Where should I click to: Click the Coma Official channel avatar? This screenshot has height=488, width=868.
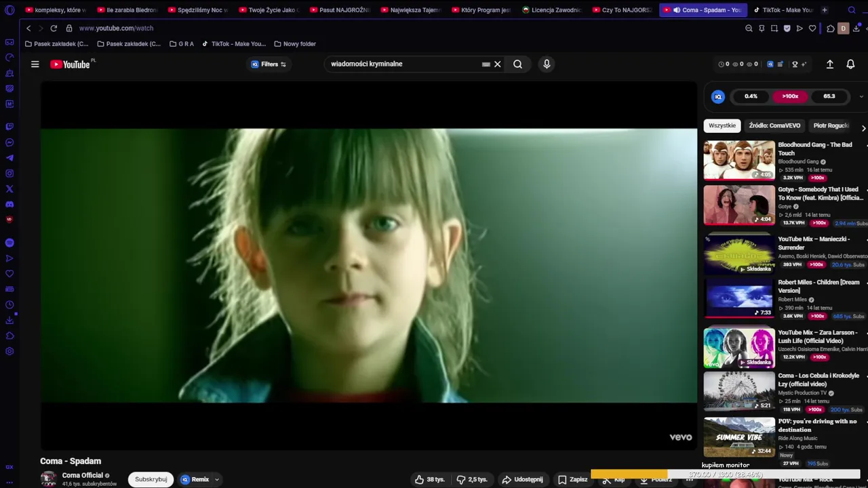[x=48, y=479]
